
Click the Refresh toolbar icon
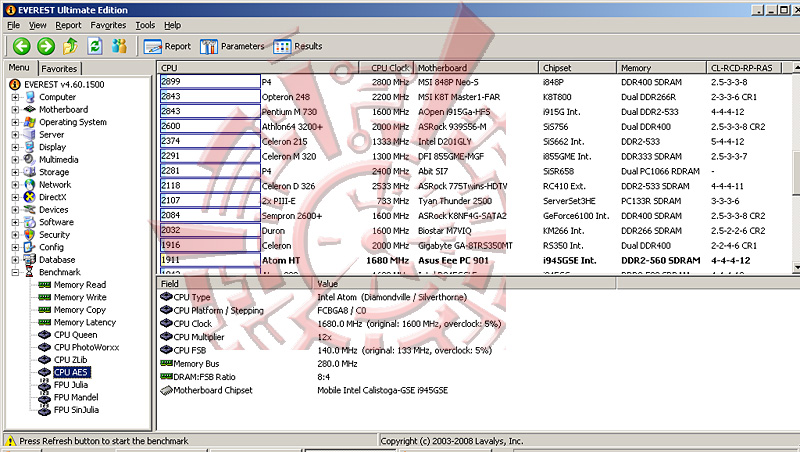[95, 46]
